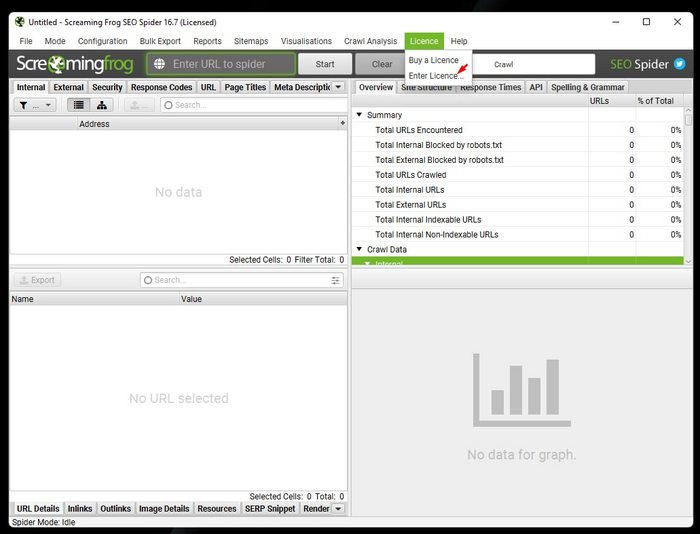
Task: Select the Overview tab
Action: (376, 87)
